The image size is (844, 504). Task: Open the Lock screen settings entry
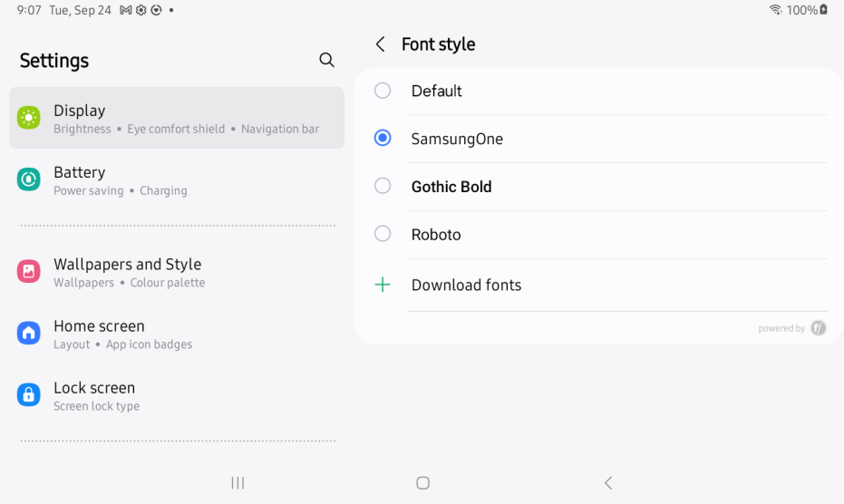pos(177,395)
